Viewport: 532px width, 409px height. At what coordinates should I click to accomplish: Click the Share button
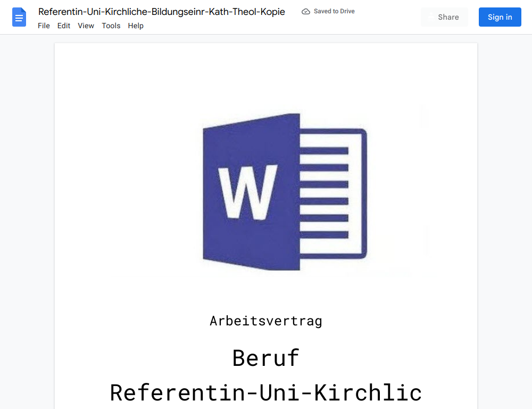[444, 17]
